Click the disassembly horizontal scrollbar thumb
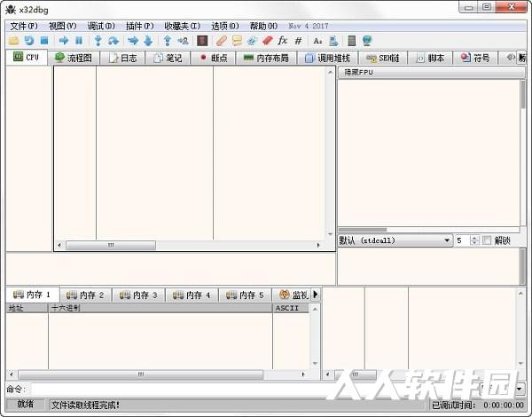This screenshot has height=417, width=532. [111, 245]
